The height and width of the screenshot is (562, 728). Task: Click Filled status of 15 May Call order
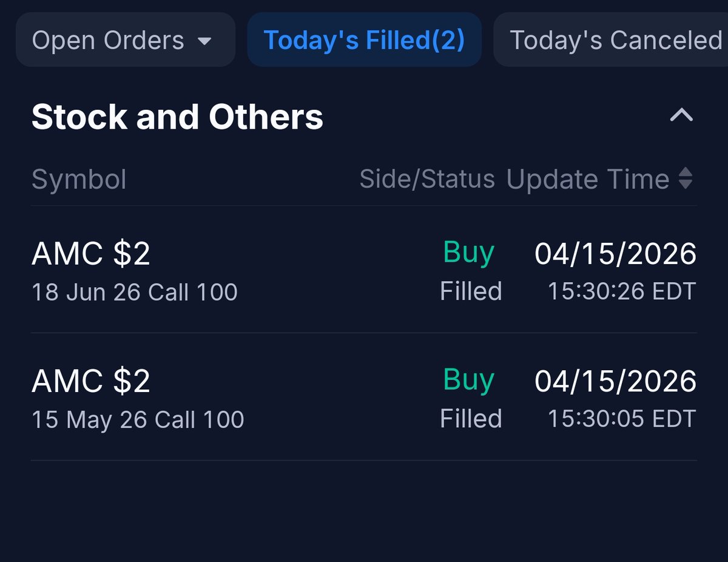[x=471, y=419]
